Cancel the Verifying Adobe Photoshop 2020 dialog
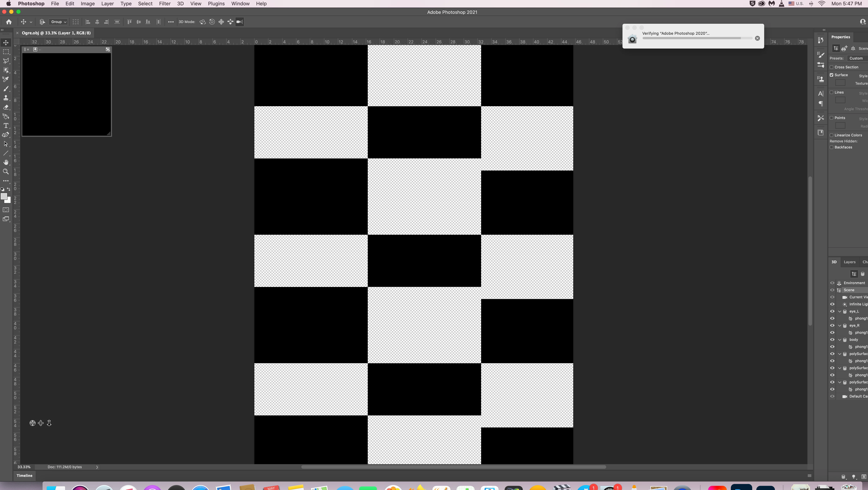 [x=757, y=38]
